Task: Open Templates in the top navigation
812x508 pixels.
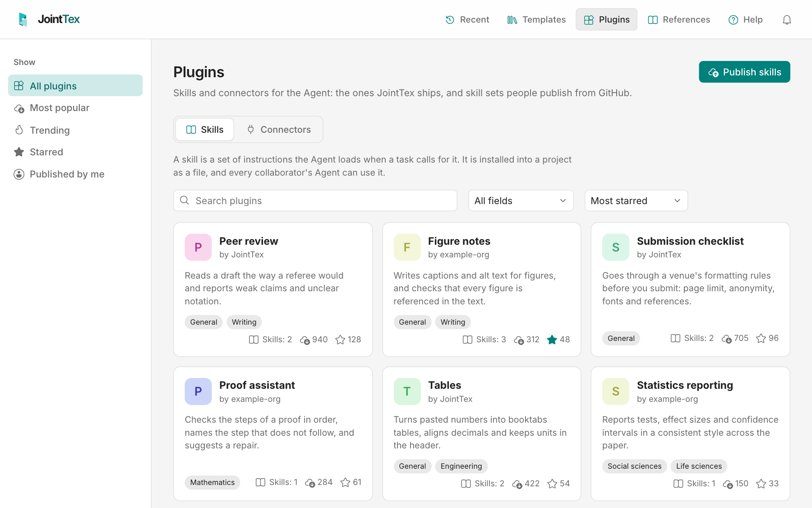Action: click(536, 19)
